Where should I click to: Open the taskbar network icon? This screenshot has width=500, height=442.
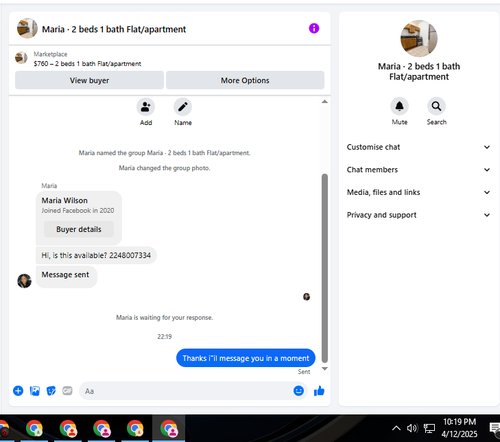(429, 428)
